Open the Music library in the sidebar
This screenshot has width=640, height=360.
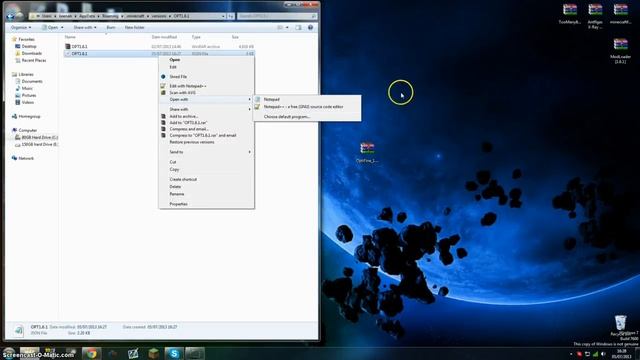pyautogui.click(x=27, y=89)
